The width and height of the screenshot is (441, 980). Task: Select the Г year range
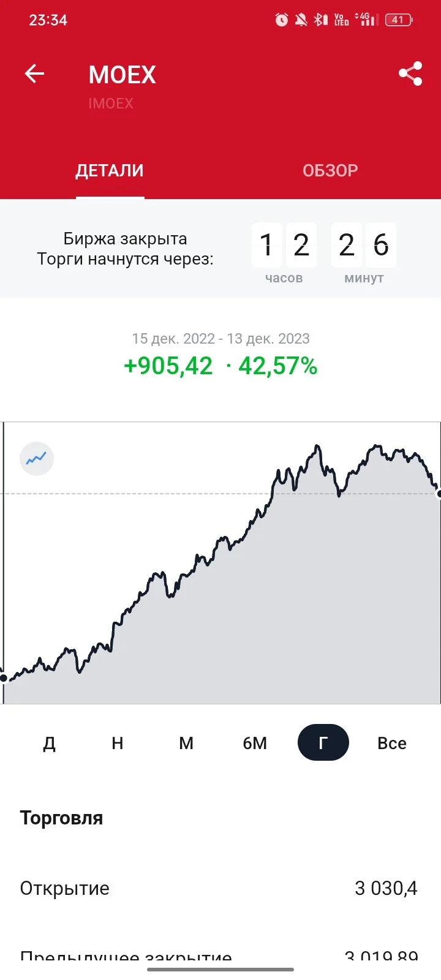pyautogui.click(x=323, y=743)
